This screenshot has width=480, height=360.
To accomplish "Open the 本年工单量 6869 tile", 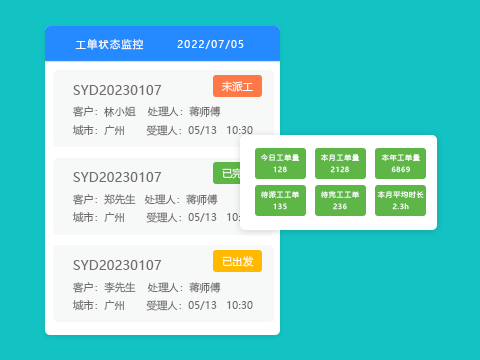I will (x=400, y=163).
